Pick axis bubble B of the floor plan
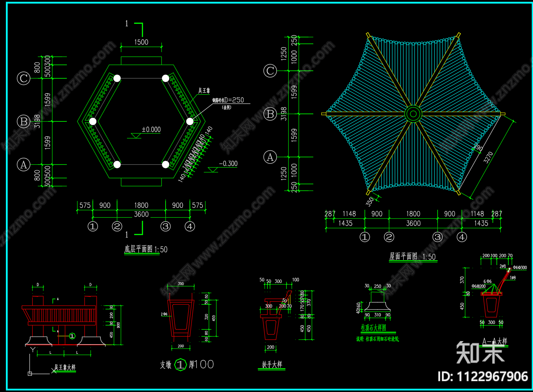This screenshot has width=533, height=392. point(23,121)
